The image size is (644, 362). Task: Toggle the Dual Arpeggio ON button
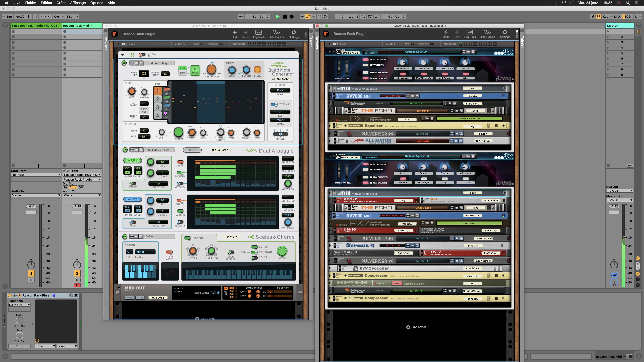point(125,150)
